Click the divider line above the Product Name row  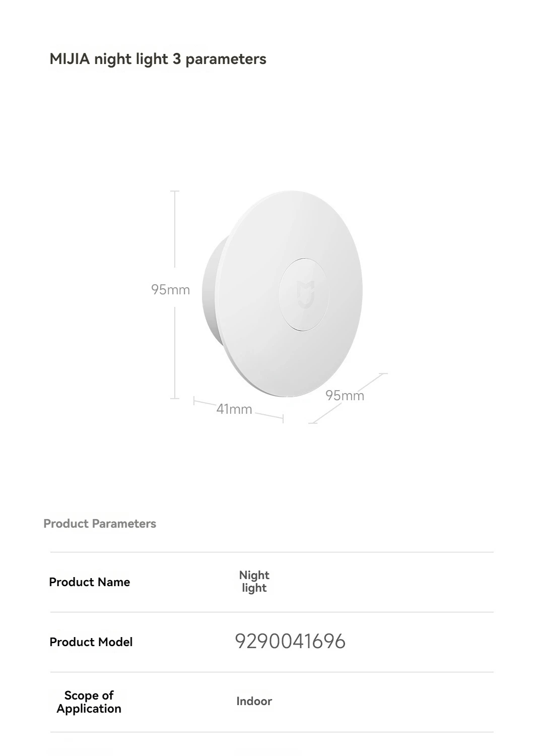(272, 552)
